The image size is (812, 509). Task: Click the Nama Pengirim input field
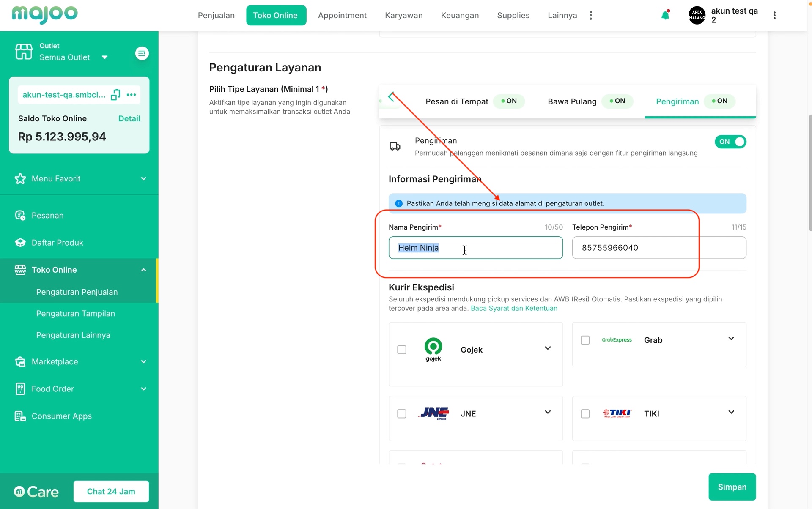tap(476, 248)
